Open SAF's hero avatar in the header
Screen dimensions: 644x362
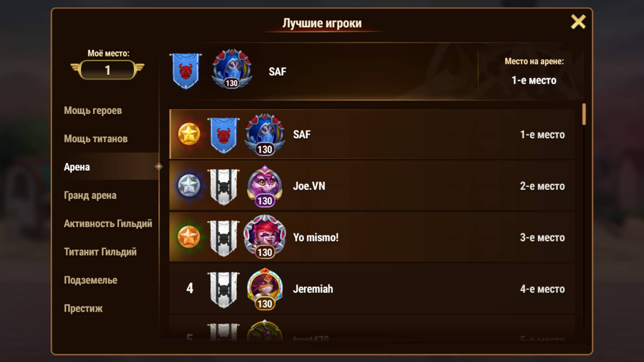(232, 69)
